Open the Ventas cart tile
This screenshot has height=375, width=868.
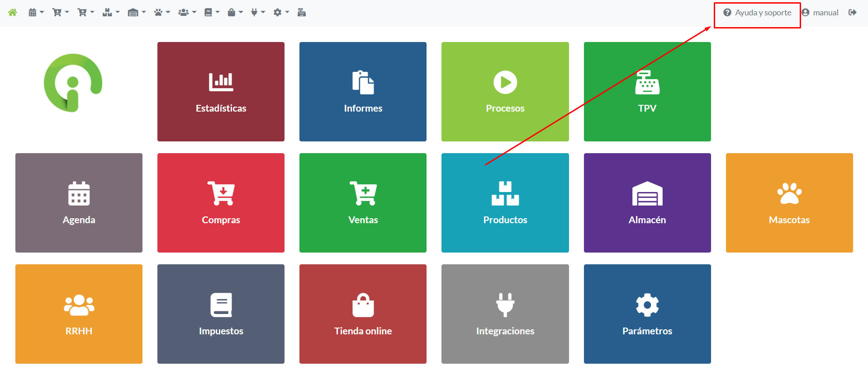pos(363,203)
